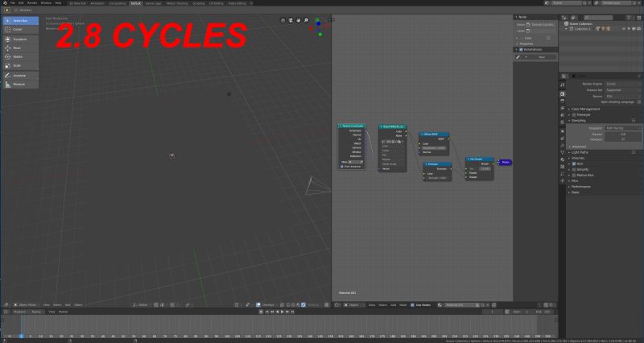Click the Play animation button in timeline
Viewport: 644px width, 343px height.
tap(283, 312)
